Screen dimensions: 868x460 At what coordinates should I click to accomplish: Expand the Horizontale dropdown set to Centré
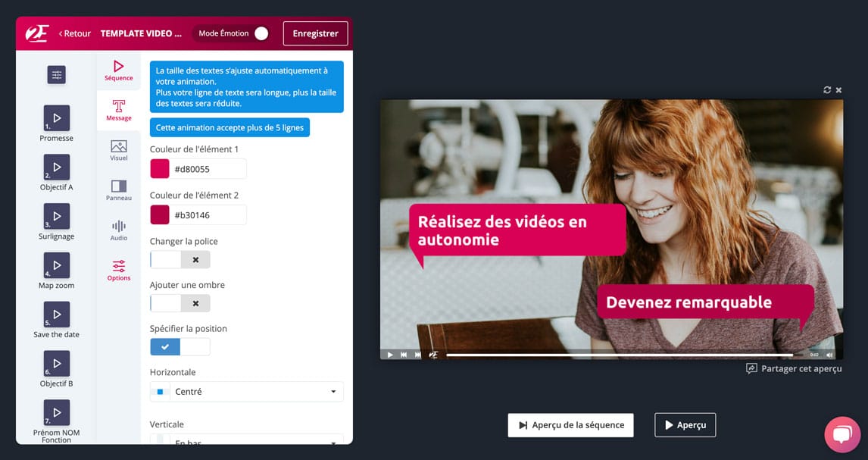click(247, 391)
